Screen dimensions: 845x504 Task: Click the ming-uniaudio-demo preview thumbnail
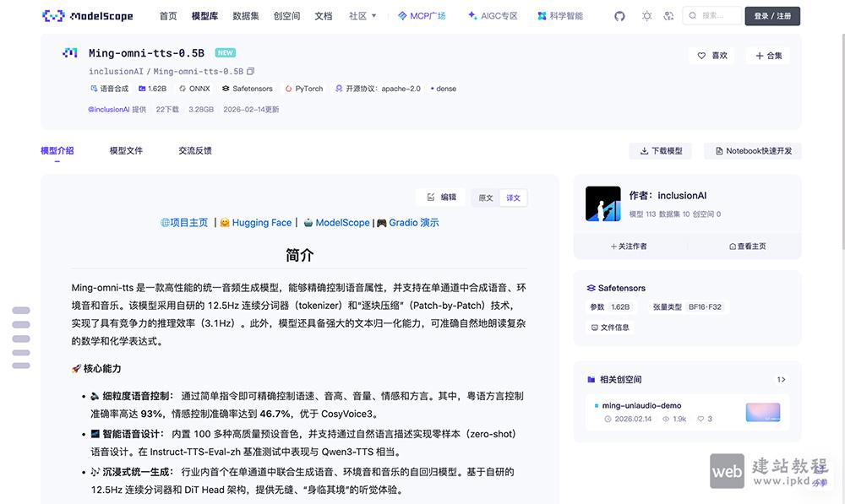(x=764, y=413)
